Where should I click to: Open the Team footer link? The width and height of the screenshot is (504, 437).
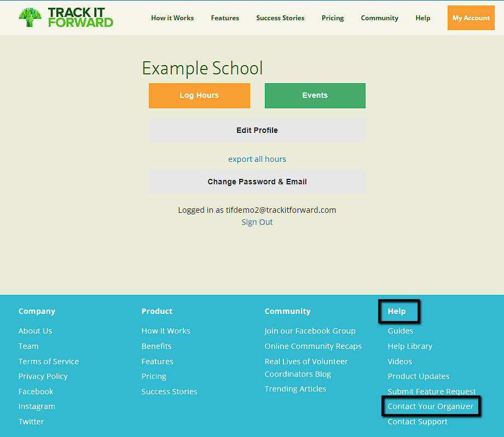tap(28, 346)
